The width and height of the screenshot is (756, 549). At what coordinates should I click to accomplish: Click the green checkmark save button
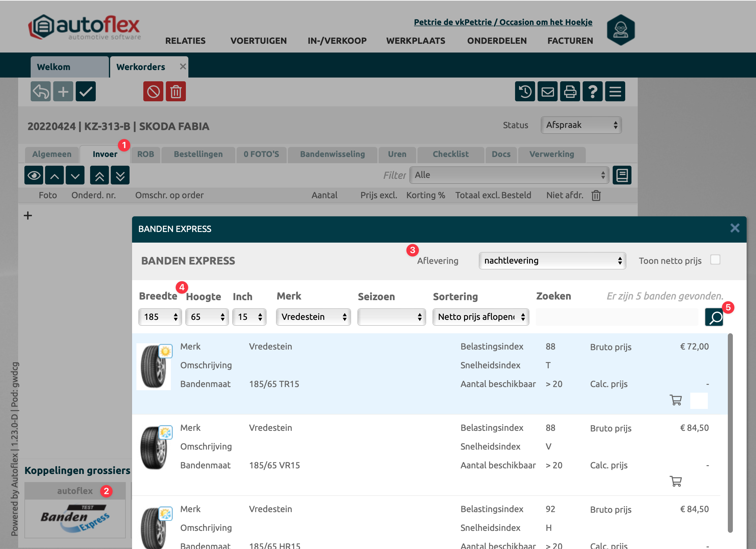click(86, 91)
